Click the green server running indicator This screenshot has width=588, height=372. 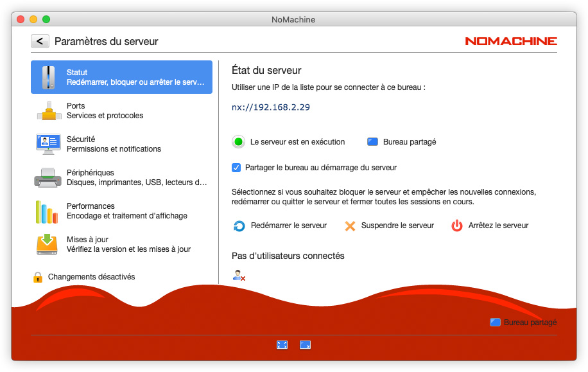(239, 142)
